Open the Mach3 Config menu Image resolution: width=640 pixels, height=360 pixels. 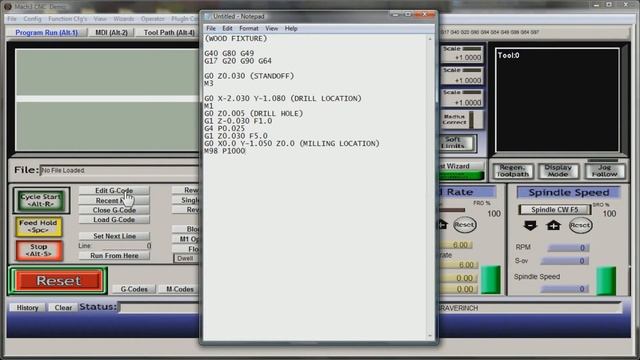(32, 19)
